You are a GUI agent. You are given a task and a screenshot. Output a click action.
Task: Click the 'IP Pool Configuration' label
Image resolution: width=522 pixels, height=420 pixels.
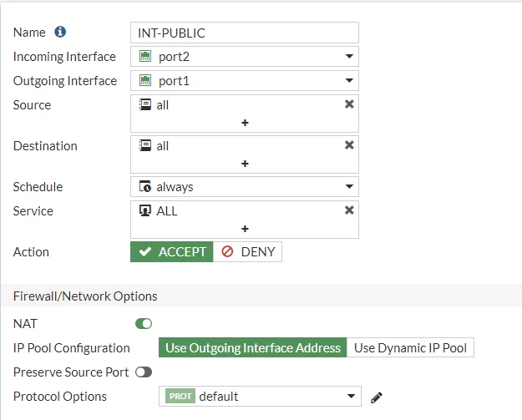click(72, 348)
